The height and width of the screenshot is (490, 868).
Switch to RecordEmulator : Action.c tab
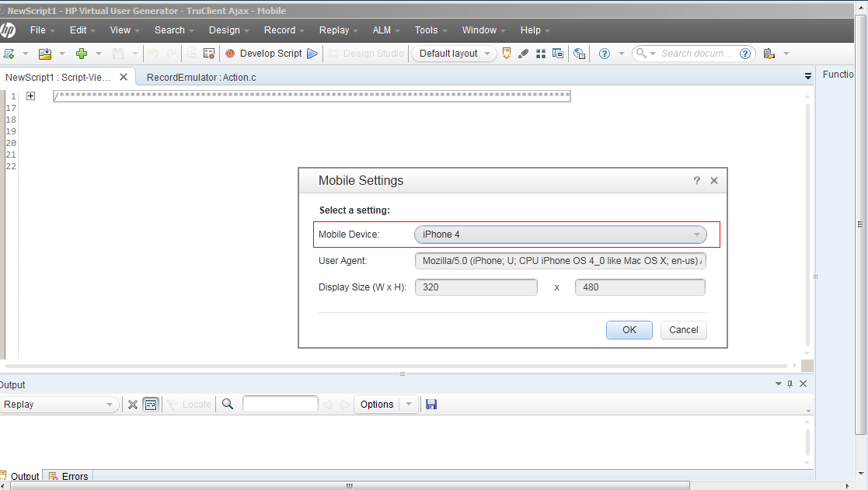pyautogui.click(x=201, y=78)
